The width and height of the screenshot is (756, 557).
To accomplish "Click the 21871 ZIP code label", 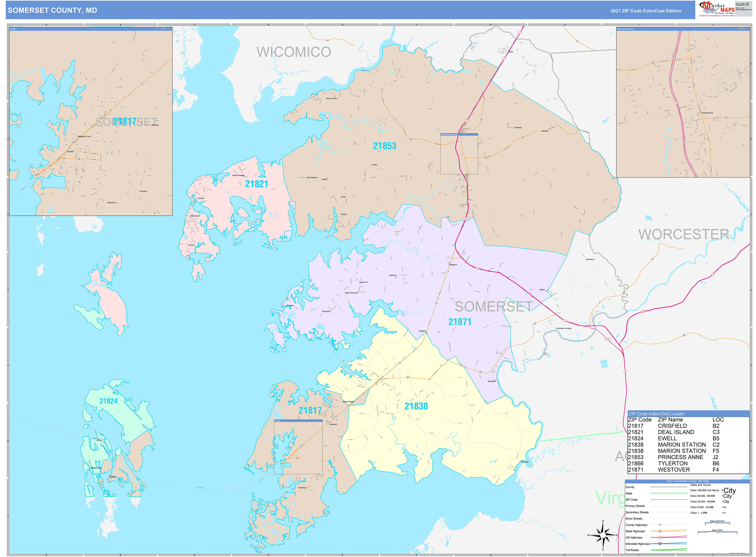I will pyautogui.click(x=459, y=322).
